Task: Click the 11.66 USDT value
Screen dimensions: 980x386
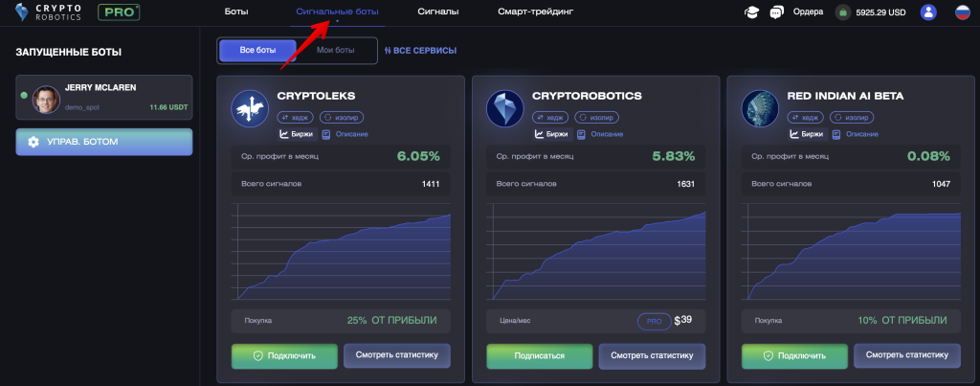Action: coord(168,107)
